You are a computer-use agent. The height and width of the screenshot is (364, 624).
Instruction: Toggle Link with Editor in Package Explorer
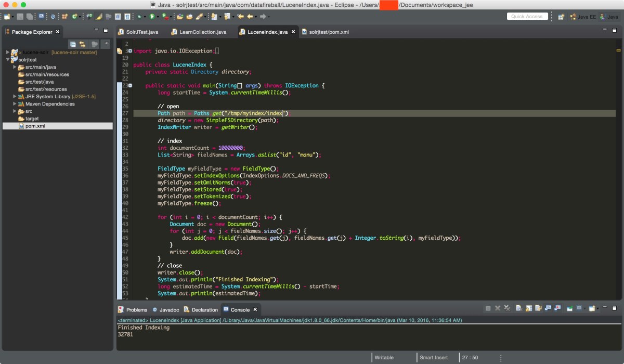(x=83, y=44)
